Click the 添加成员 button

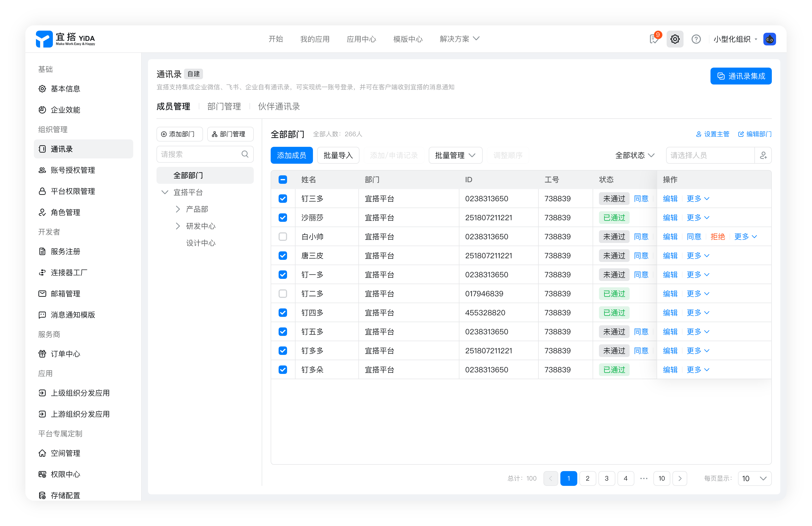(x=291, y=156)
